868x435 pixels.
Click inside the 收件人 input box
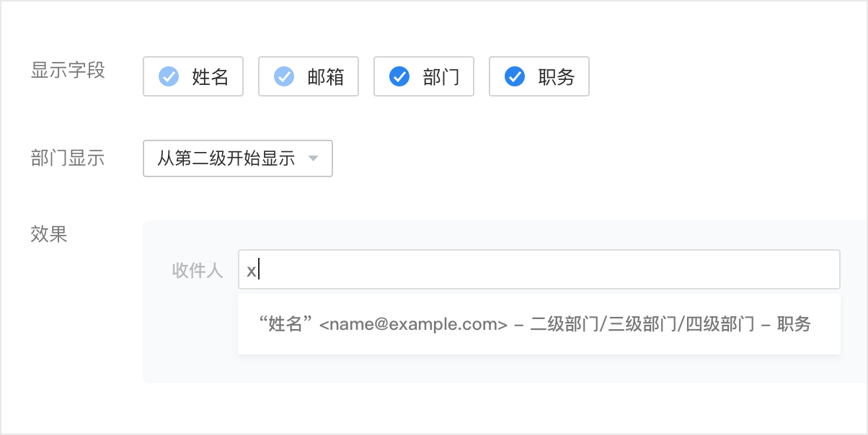539,269
